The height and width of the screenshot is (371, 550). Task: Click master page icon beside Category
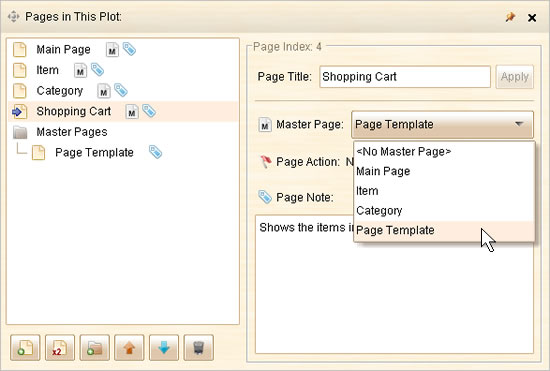[104, 91]
